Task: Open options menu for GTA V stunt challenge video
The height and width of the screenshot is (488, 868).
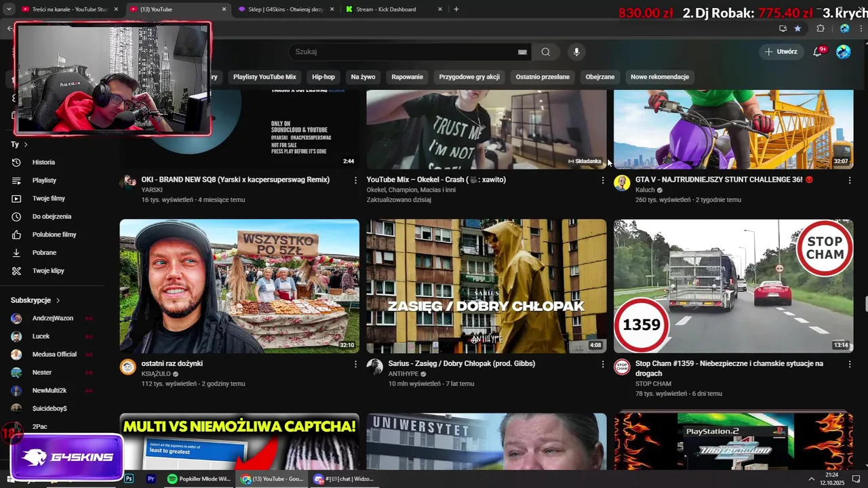Action: pos(849,180)
